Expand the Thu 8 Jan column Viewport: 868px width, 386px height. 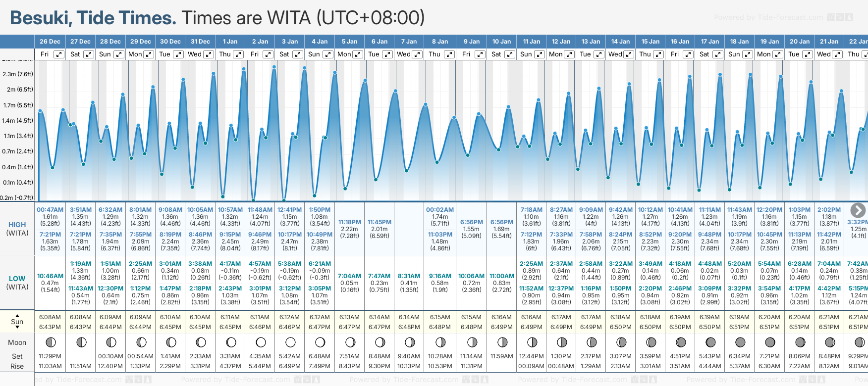(x=449, y=54)
